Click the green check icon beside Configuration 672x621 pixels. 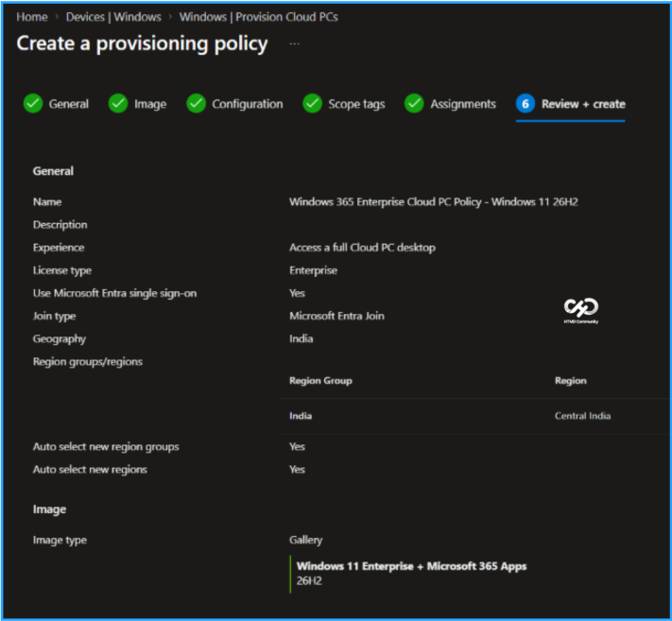[x=197, y=104]
